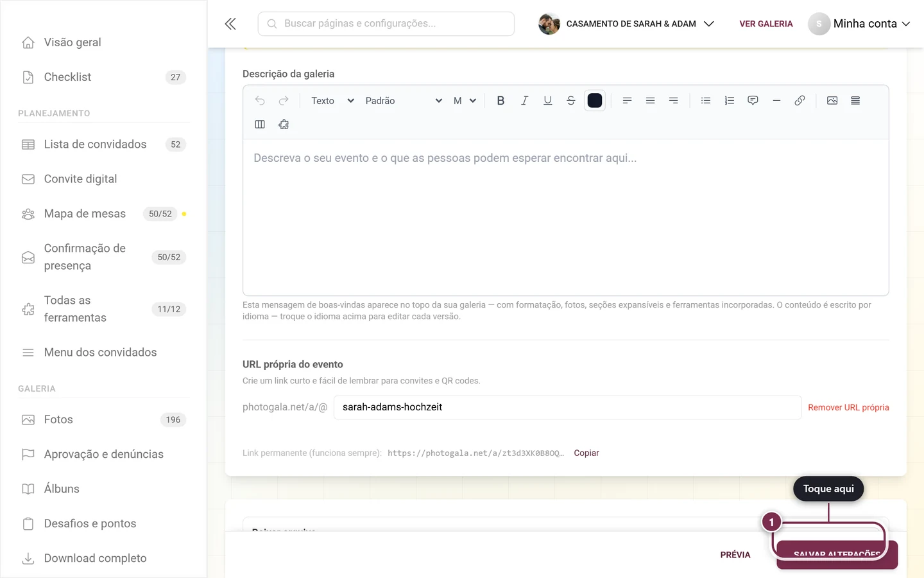Insert columns layout
This screenshot has height=578, width=924.
pyautogui.click(x=260, y=125)
